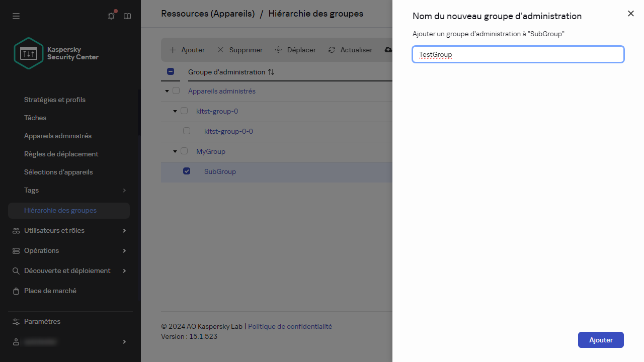Expand the user account chevron
The height and width of the screenshot is (362, 644).
[124, 342]
